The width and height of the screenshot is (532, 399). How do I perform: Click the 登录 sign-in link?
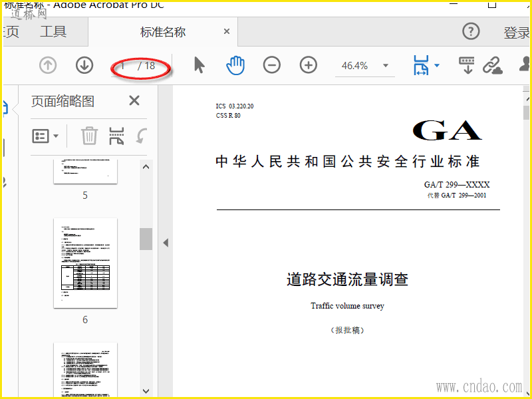click(x=517, y=33)
